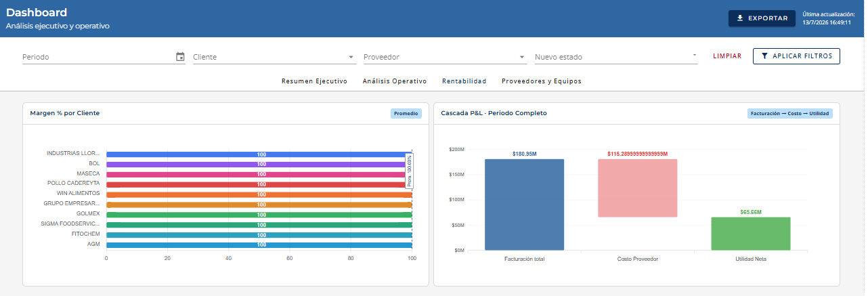The width and height of the screenshot is (868, 296).
Task: Open the Periodo calendar icon
Action: pyautogui.click(x=180, y=57)
